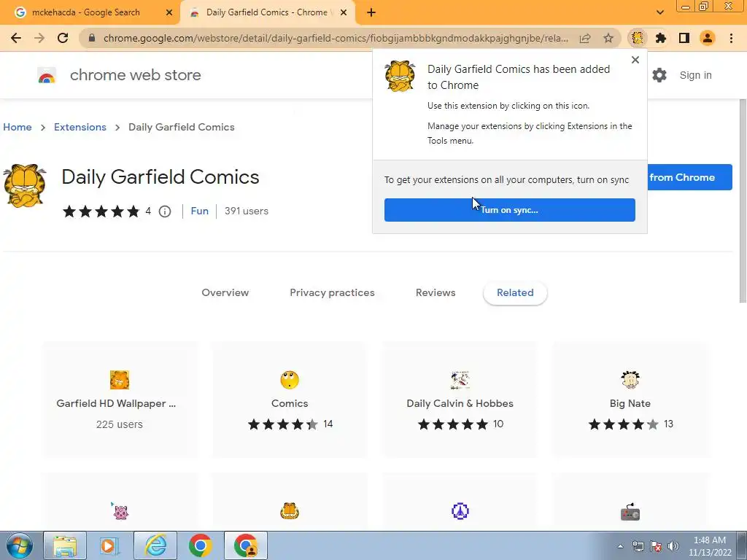Reload the current page

pyautogui.click(x=63, y=38)
